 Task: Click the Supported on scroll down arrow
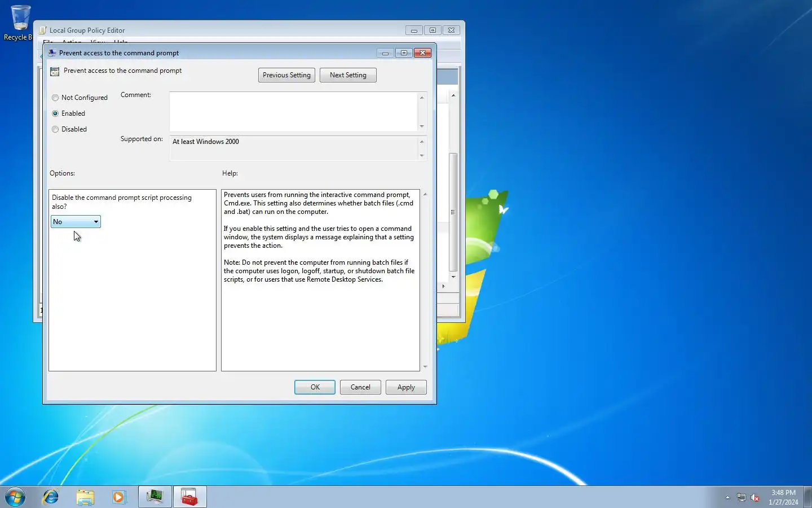422,156
